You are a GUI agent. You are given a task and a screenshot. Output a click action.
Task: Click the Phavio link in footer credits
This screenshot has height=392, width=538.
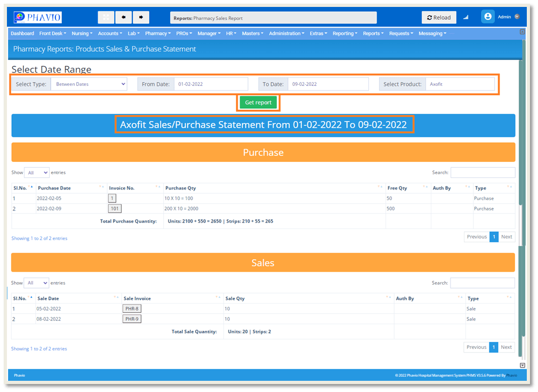tap(511, 375)
